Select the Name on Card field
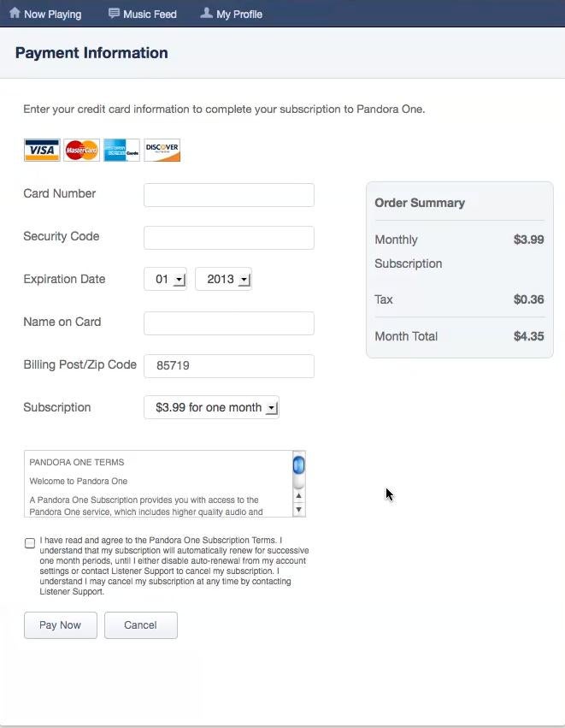Screen dimensions: 565x728 click(x=229, y=323)
